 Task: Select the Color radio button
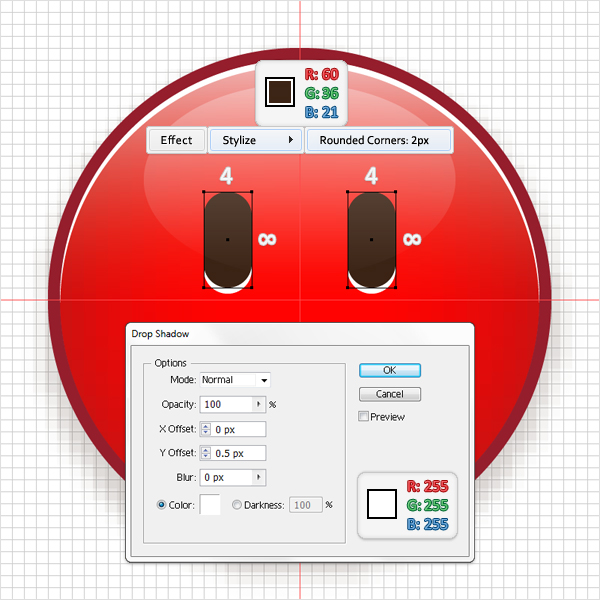(161, 505)
